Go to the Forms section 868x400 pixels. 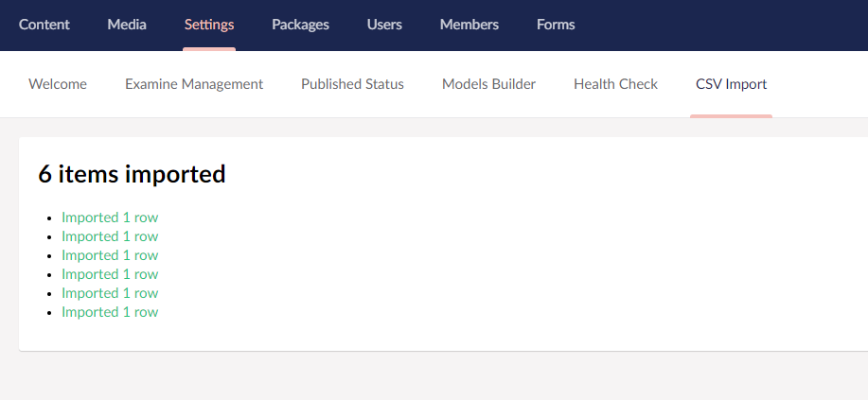tap(556, 25)
